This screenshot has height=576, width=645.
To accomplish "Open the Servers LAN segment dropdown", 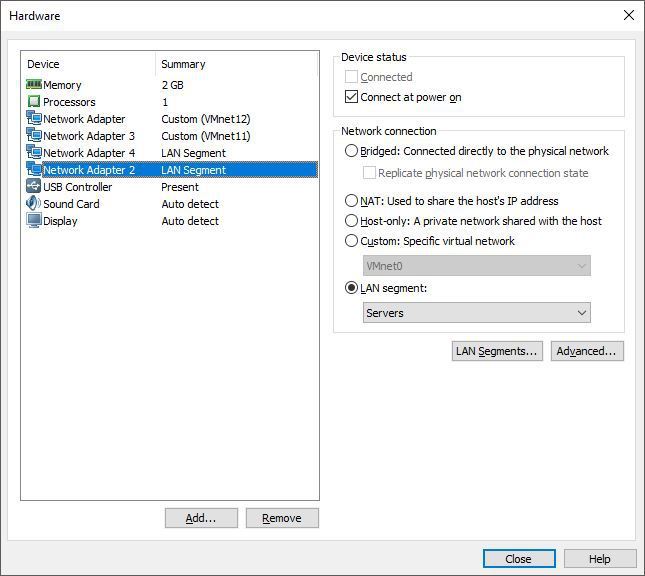I will [477, 313].
